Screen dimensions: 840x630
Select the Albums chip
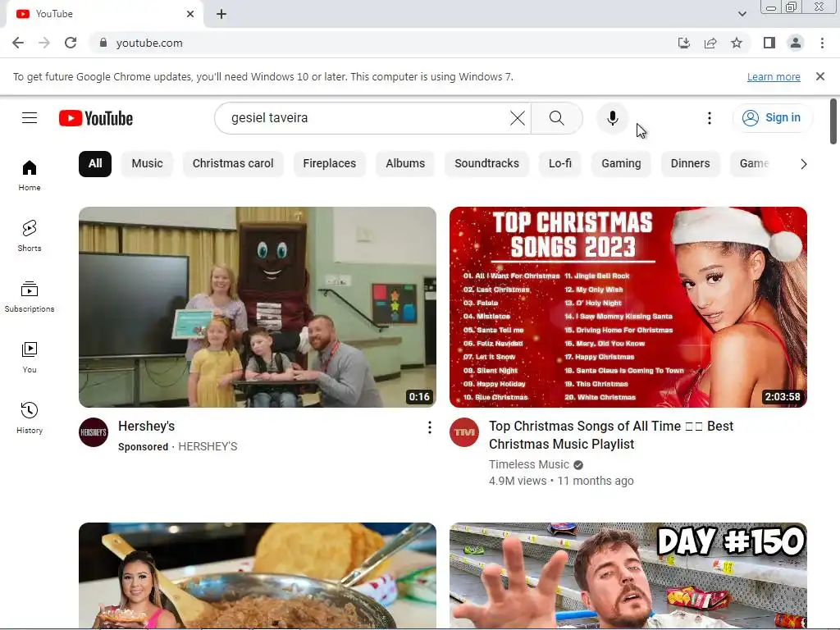[405, 164]
